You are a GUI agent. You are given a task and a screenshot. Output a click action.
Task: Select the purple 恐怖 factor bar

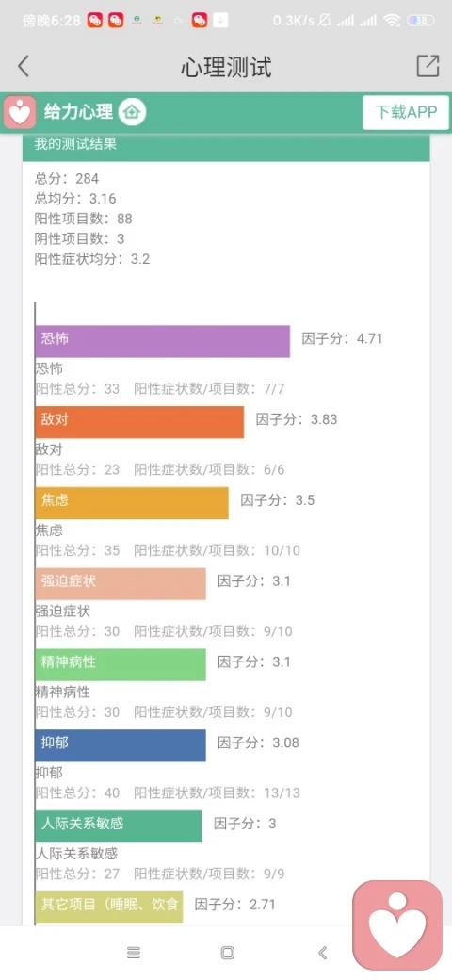pos(162,341)
